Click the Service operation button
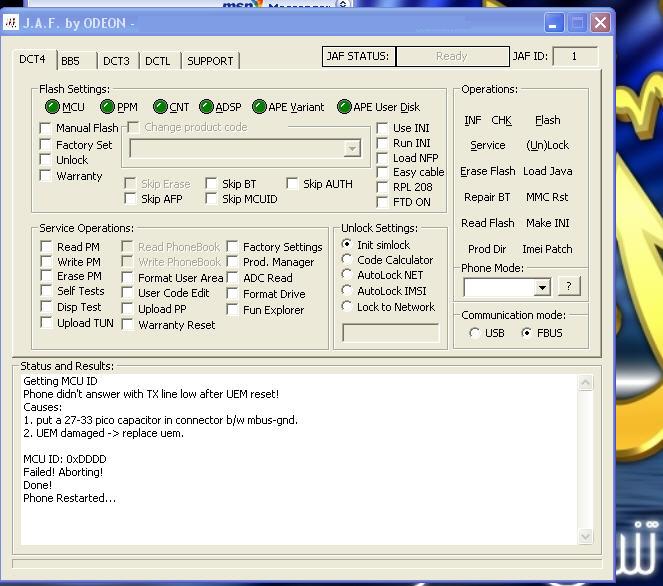 (x=488, y=145)
